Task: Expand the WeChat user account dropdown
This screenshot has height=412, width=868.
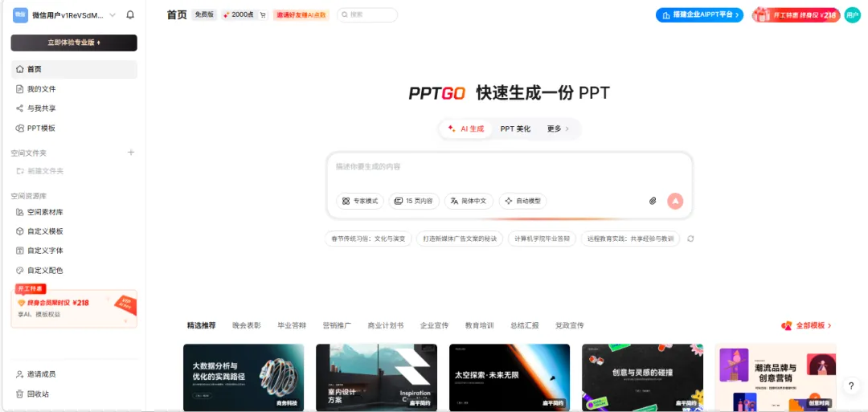Action: tap(113, 15)
